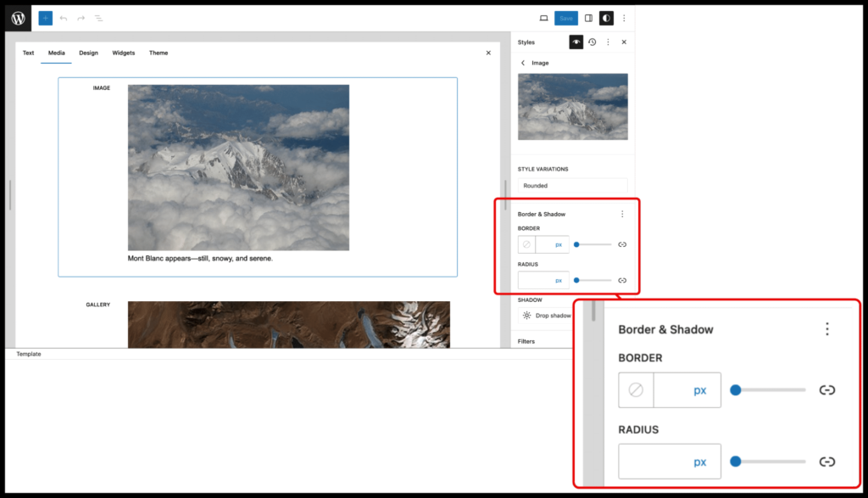Open the laptop device preview dropdown

543,18
